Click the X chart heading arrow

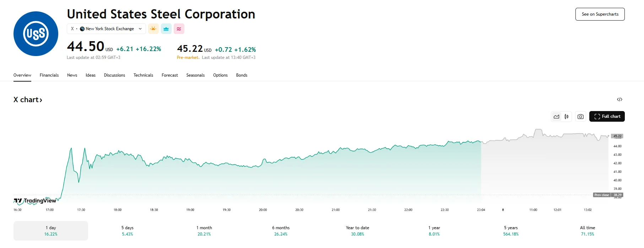41,100
